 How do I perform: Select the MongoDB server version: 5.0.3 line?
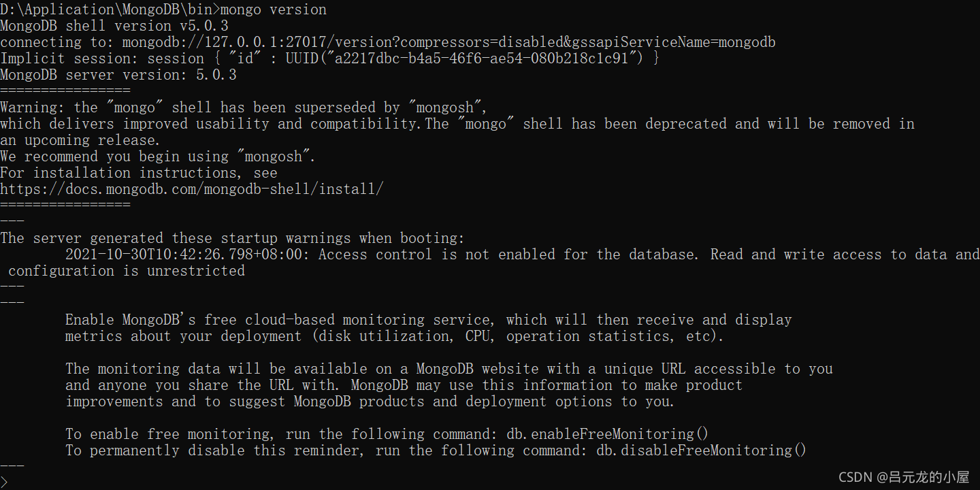pyautogui.click(x=118, y=75)
